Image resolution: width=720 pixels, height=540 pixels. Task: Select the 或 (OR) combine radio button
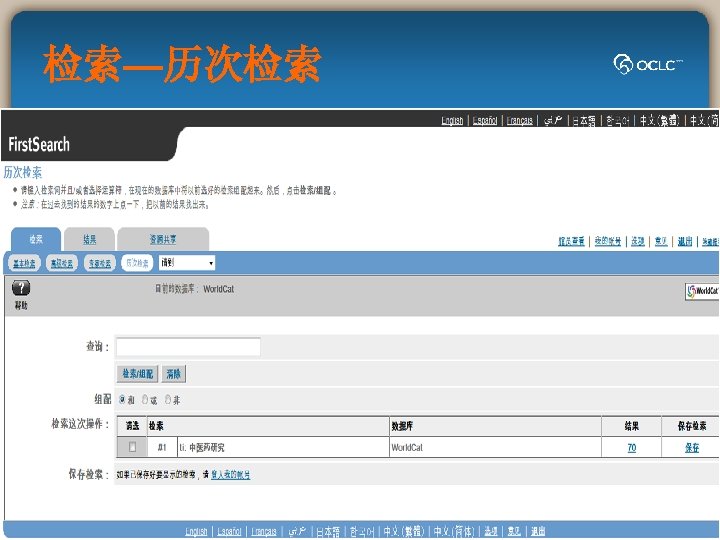click(x=145, y=399)
